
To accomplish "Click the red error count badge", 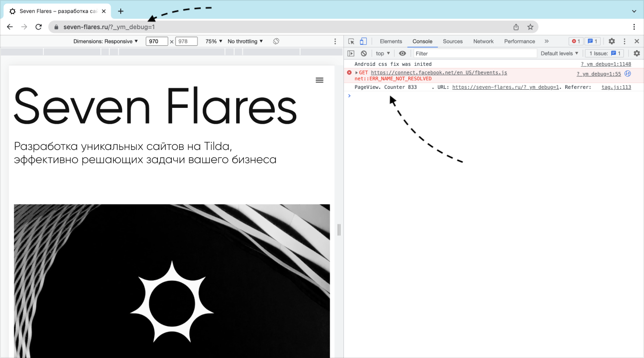I will (x=576, y=42).
